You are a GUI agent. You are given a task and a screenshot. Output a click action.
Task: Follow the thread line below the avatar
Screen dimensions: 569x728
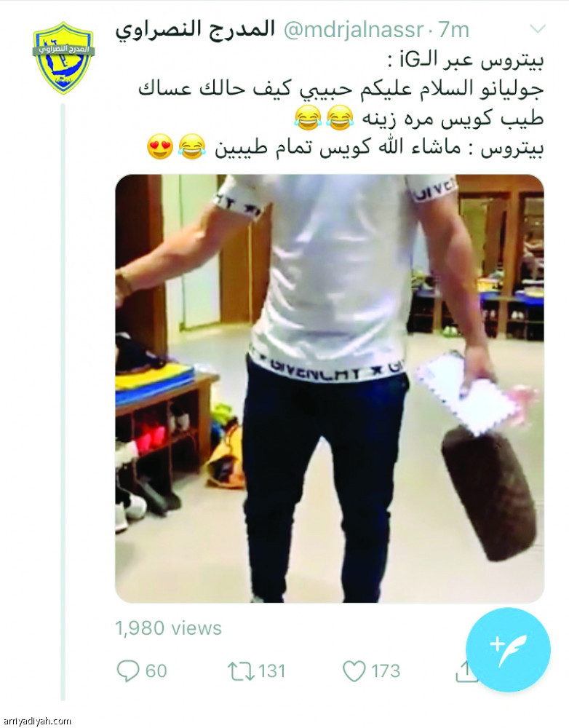point(63,401)
